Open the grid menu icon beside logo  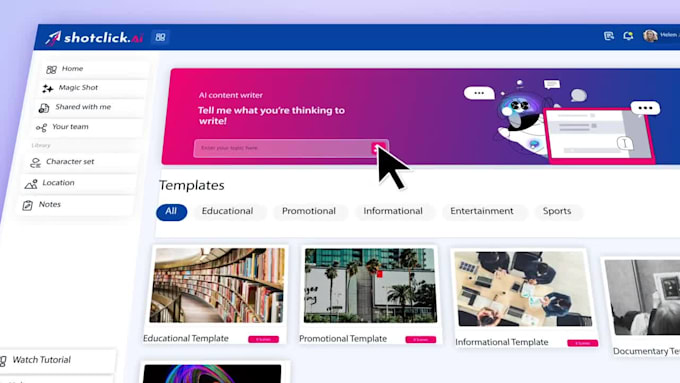click(160, 37)
